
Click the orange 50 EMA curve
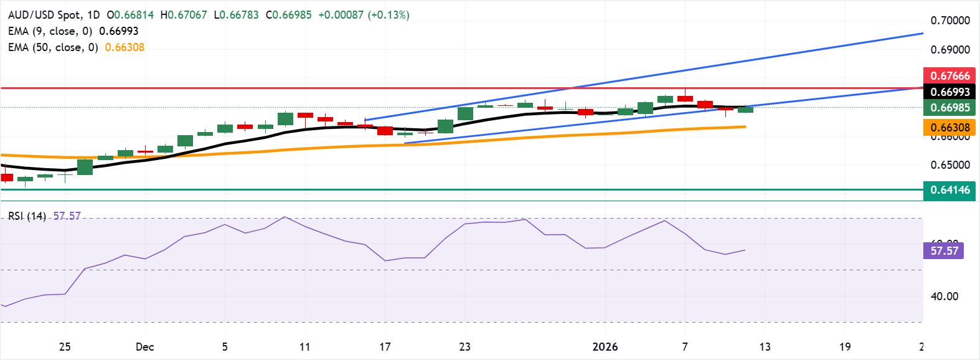click(x=374, y=144)
